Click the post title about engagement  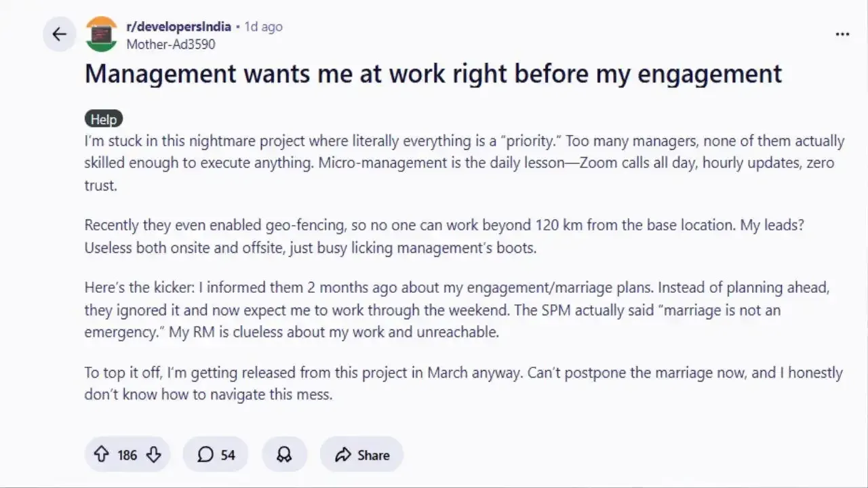coord(433,73)
